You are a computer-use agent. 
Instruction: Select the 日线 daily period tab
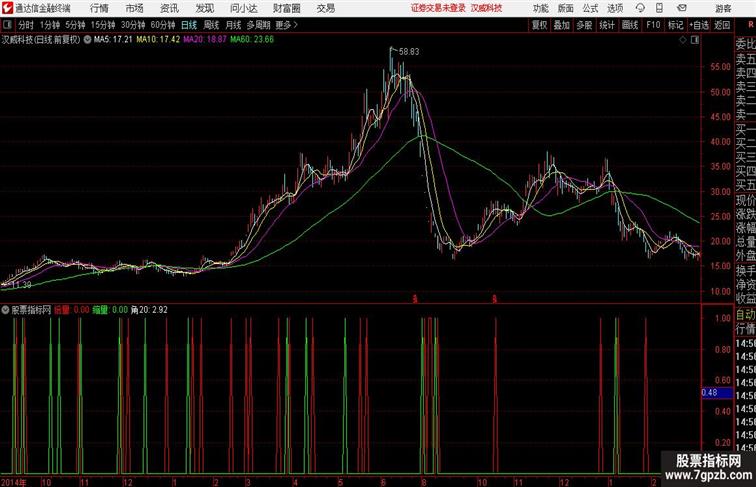tap(189, 25)
